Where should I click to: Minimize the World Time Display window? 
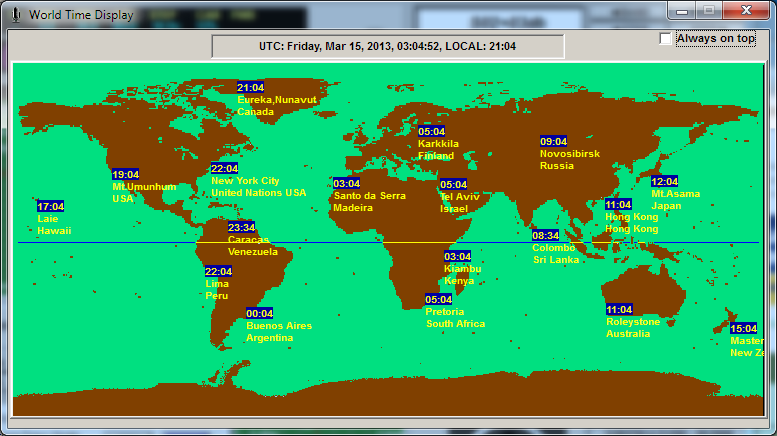click(682, 10)
